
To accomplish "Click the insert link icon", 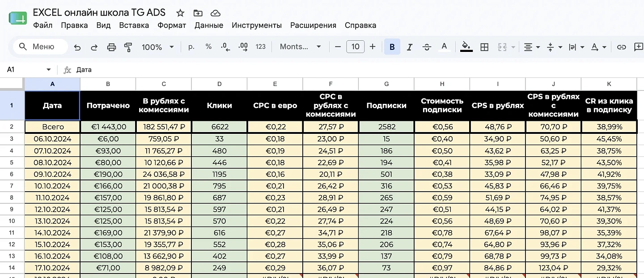I will click(x=621, y=47).
